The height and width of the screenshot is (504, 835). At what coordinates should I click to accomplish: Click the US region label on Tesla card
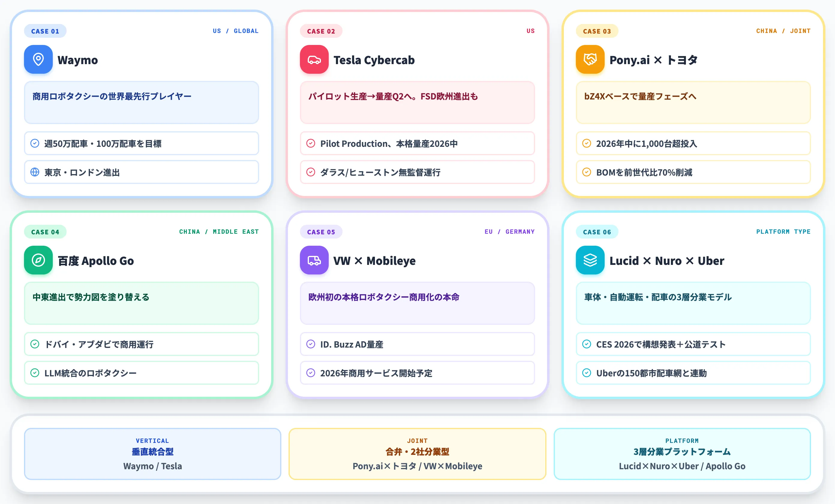[x=530, y=31]
